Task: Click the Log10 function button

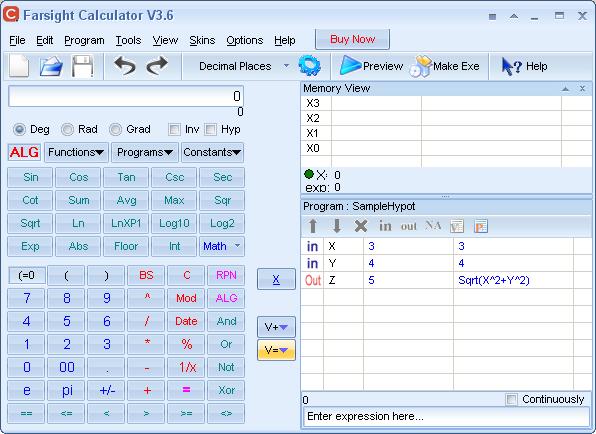Action: tap(174, 223)
